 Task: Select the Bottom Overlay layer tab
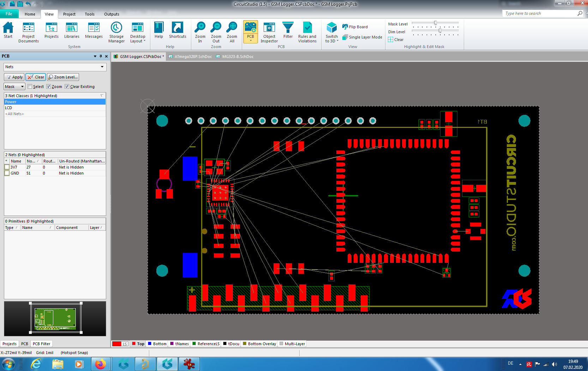click(x=259, y=344)
